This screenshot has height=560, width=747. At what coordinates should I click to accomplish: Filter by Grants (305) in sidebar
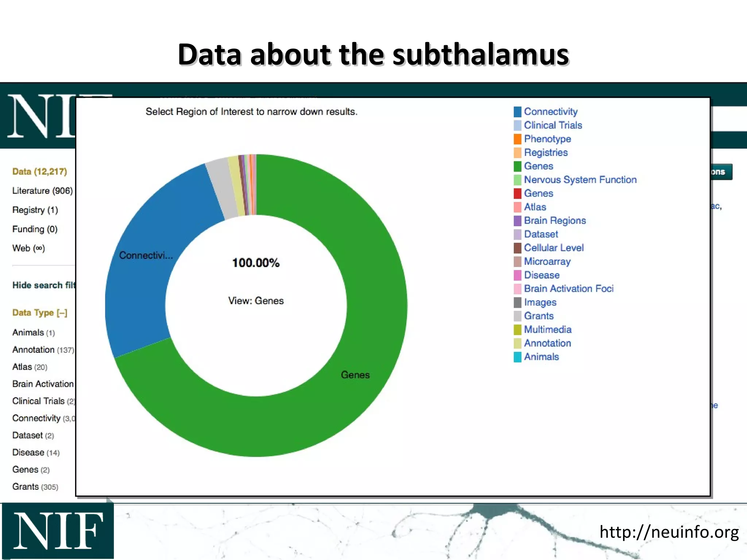35,487
